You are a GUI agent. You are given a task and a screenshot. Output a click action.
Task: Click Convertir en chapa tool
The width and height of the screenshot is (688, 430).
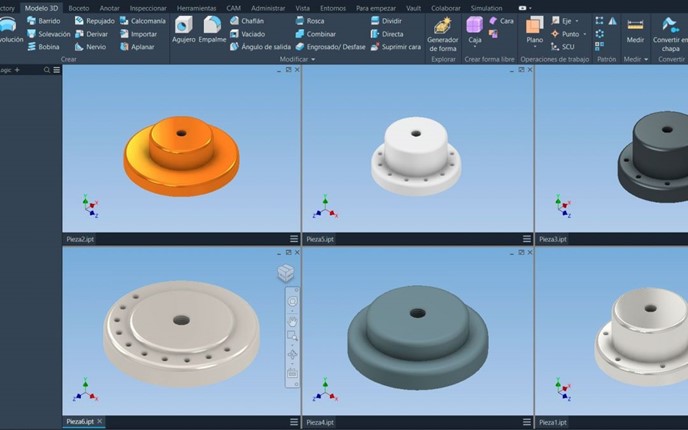(670, 34)
